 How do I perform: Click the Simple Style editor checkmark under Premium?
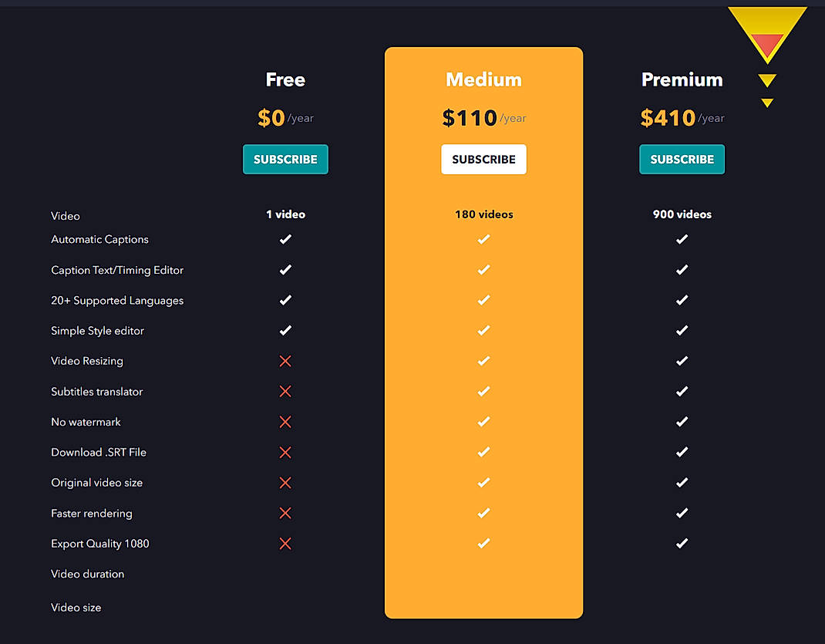coord(682,330)
